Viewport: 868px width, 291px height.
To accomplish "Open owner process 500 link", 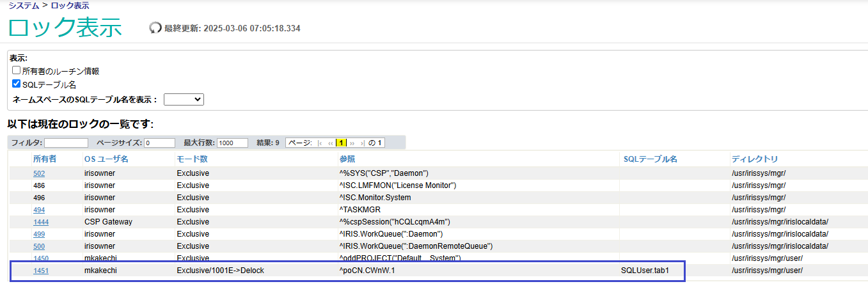I will click(x=39, y=246).
